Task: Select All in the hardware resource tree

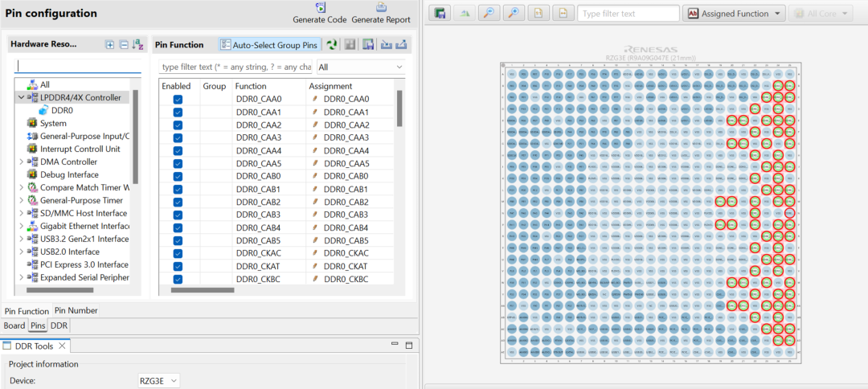Action: 45,84
